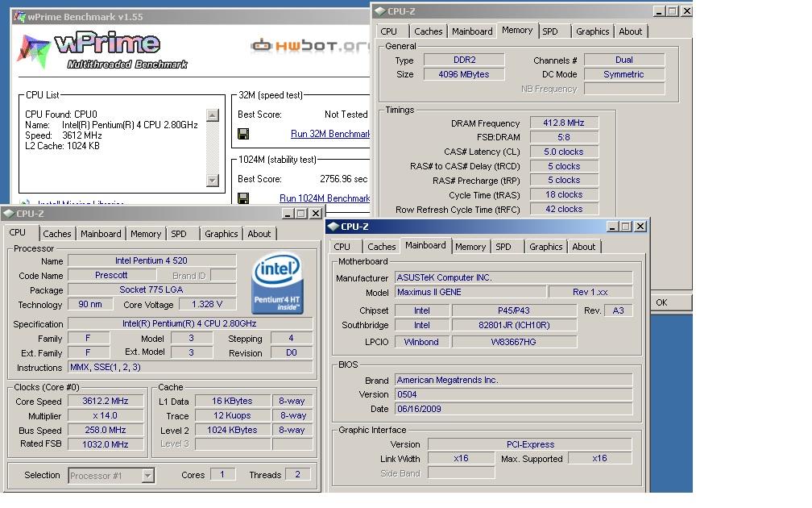Image resolution: width=812 pixels, height=508 pixels.
Task: Select SPD tab in CPU window
Action: click(x=179, y=234)
